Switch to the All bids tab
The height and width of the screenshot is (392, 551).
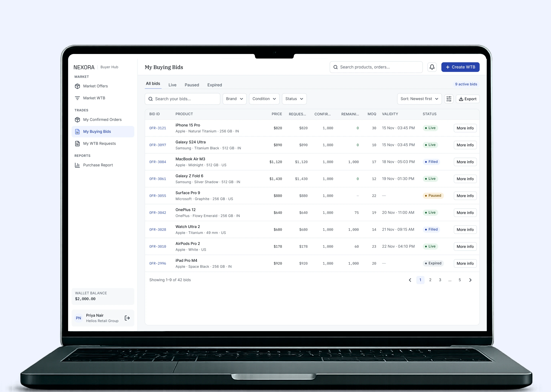(x=153, y=83)
